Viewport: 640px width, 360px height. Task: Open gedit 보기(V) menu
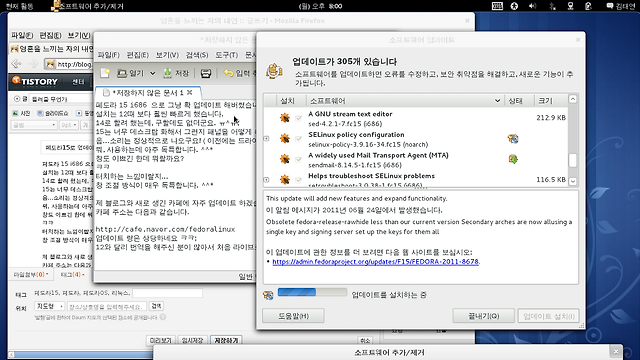point(167,55)
